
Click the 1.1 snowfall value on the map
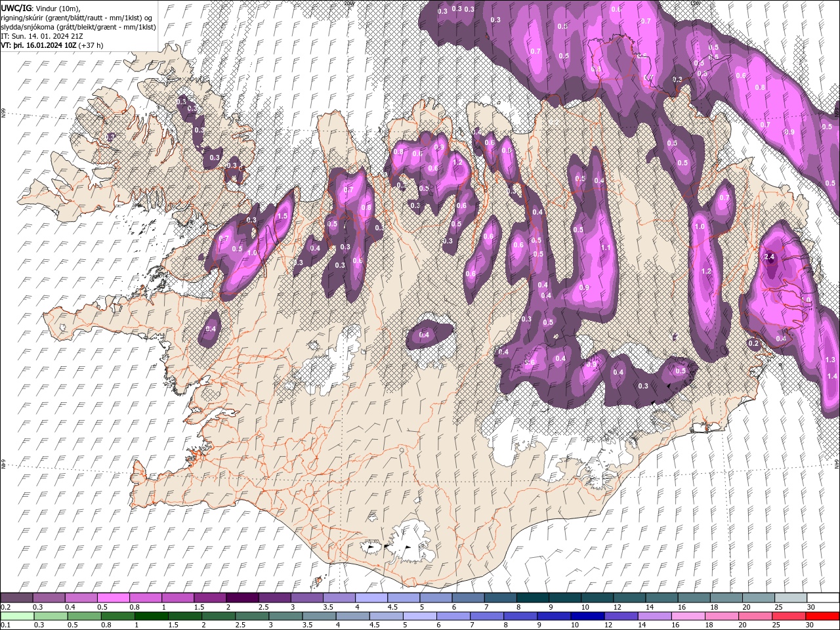click(x=606, y=248)
